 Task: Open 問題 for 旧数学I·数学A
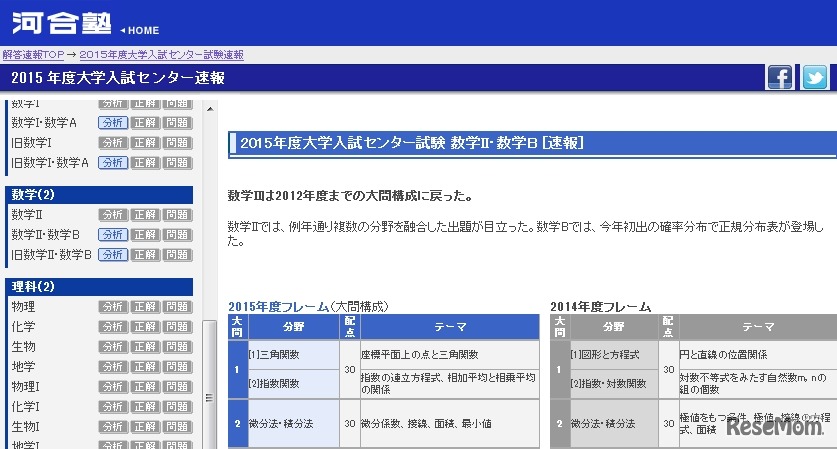(x=177, y=162)
